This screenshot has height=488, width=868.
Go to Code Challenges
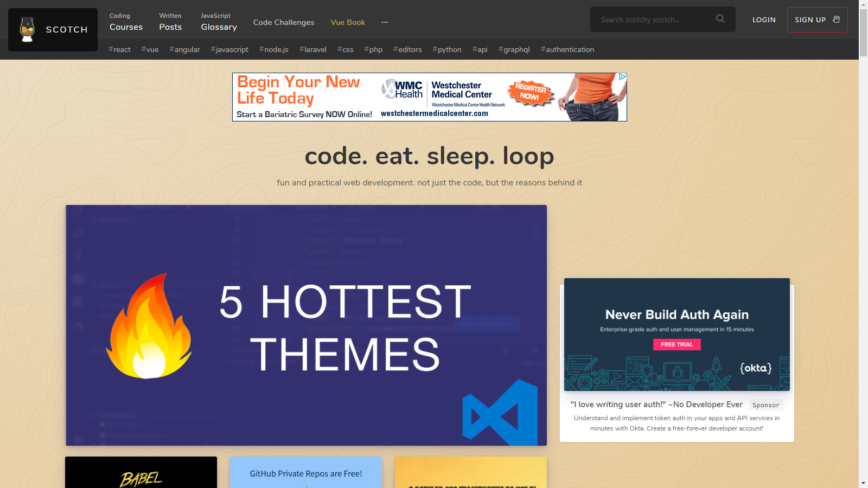point(284,22)
